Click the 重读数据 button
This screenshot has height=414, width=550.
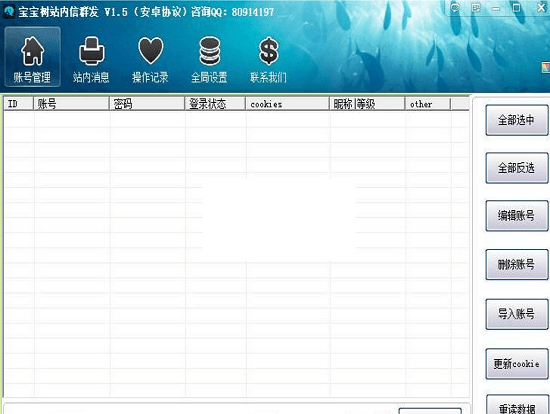pyautogui.click(x=516, y=405)
